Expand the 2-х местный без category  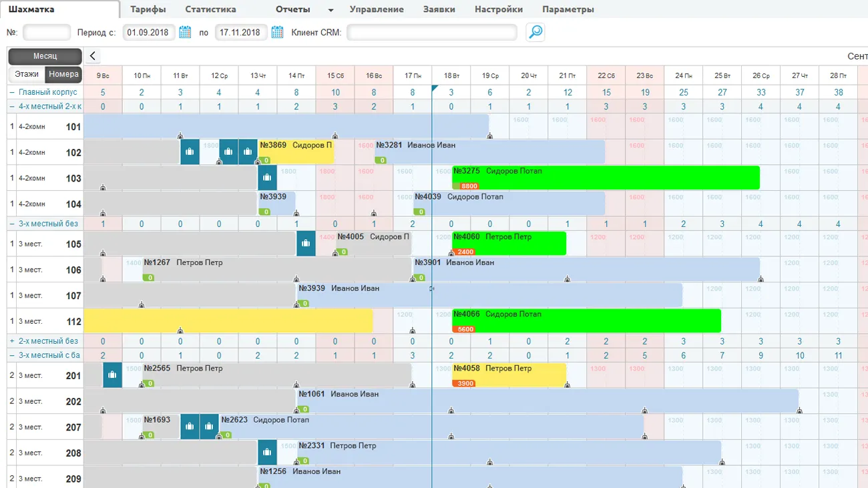click(x=12, y=341)
